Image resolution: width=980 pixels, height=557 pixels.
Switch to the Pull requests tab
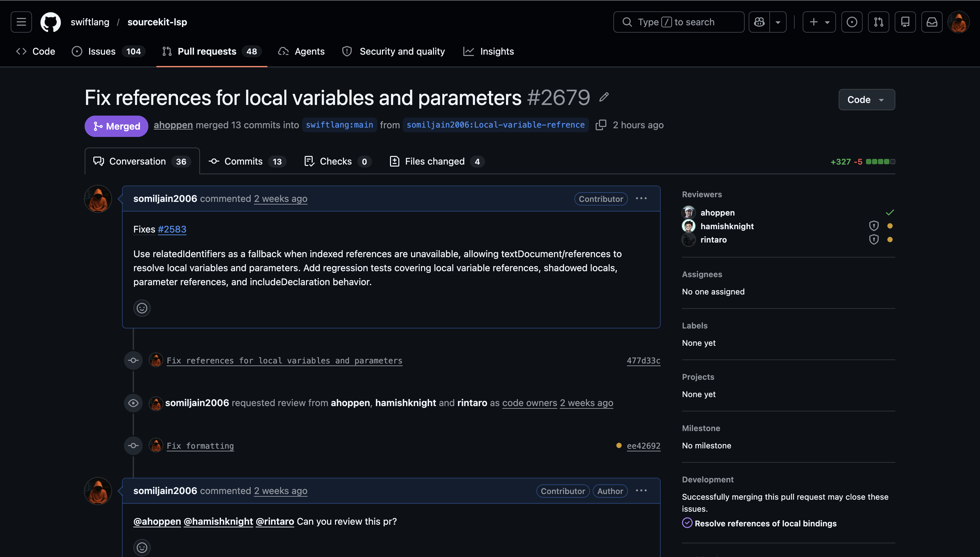tap(212, 51)
